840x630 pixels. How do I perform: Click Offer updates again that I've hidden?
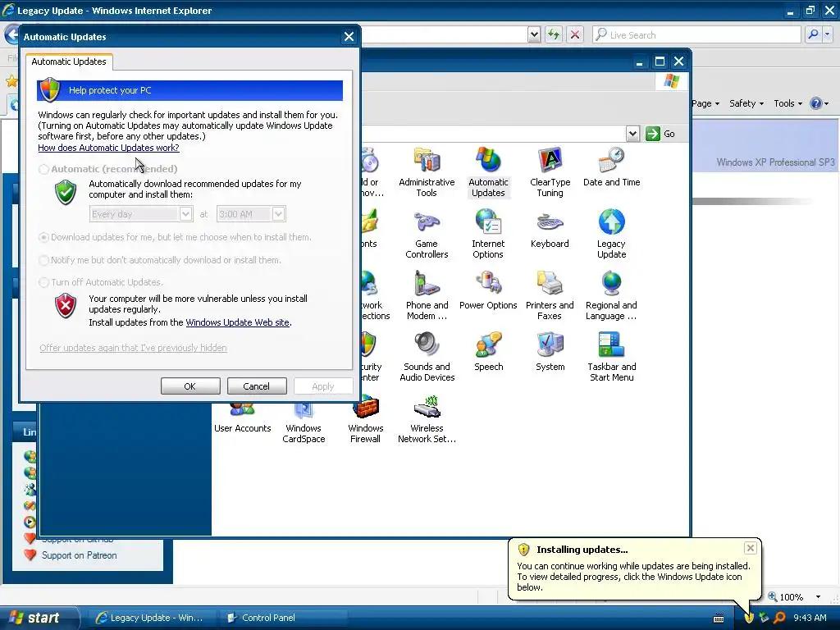click(x=134, y=348)
